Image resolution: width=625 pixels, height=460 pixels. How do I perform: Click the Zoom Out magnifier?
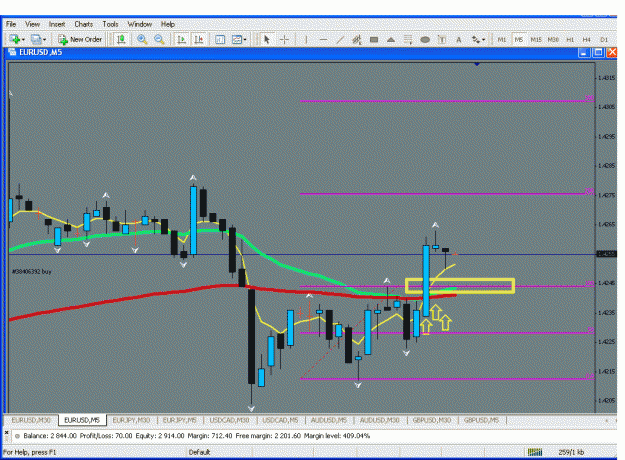point(159,39)
